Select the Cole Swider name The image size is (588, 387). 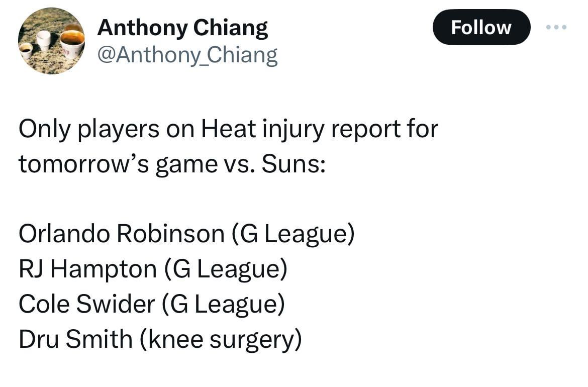pos(86,304)
